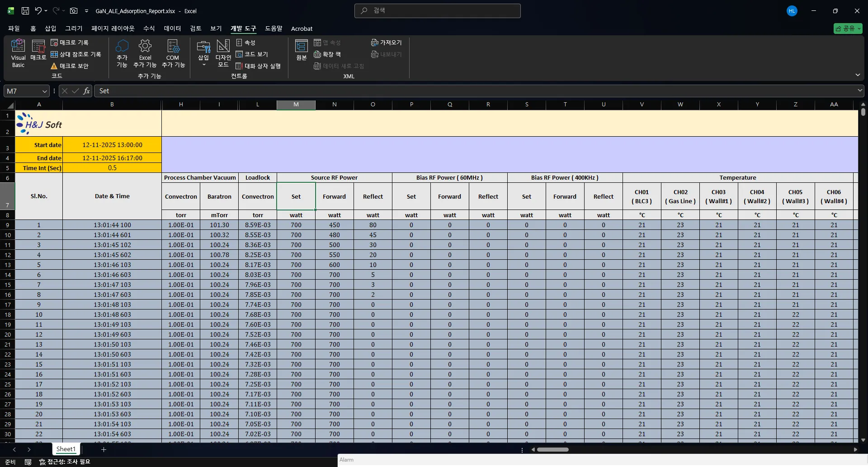Click the Insert Function fx button
This screenshot has width=868, height=467.
tap(86, 91)
